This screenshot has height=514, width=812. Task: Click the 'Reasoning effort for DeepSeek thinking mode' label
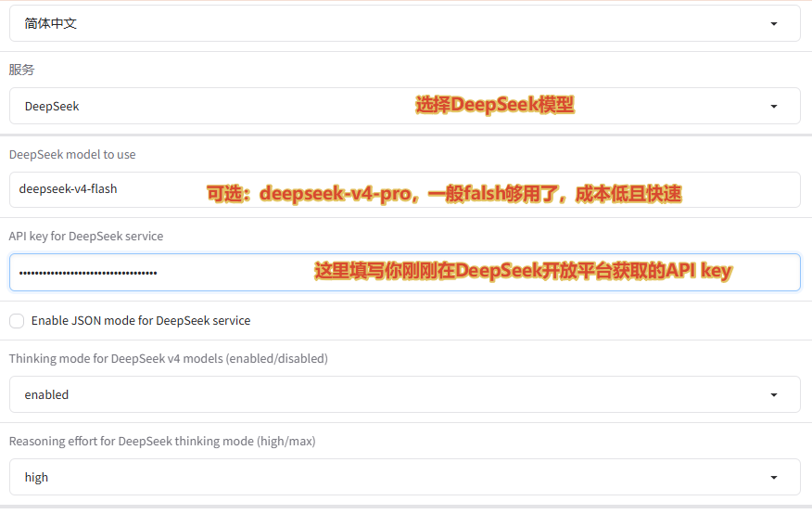click(x=162, y=441)
